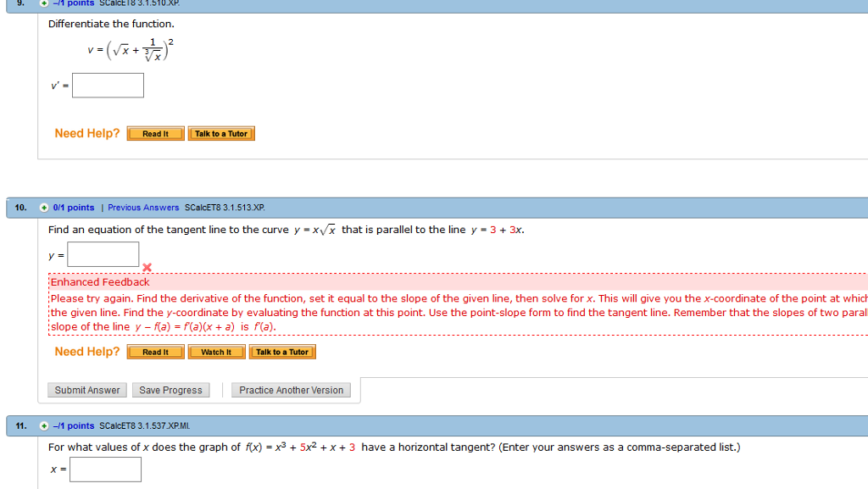Click the v' answer input box
868x489 pixels.
click(x=108, y=85)
